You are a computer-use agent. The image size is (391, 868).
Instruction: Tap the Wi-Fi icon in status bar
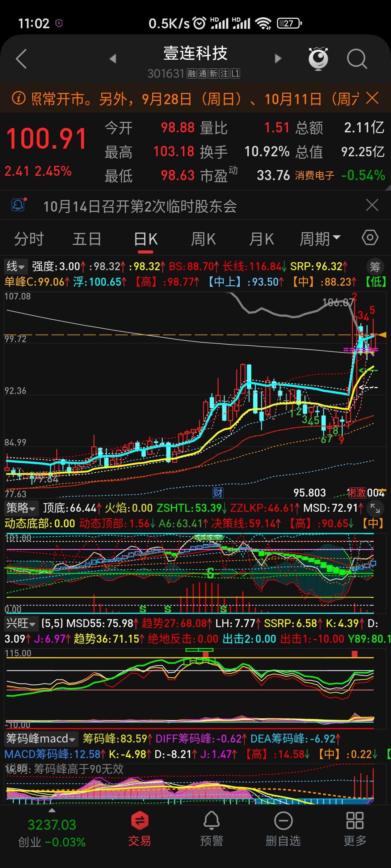(x=263, y=23)
